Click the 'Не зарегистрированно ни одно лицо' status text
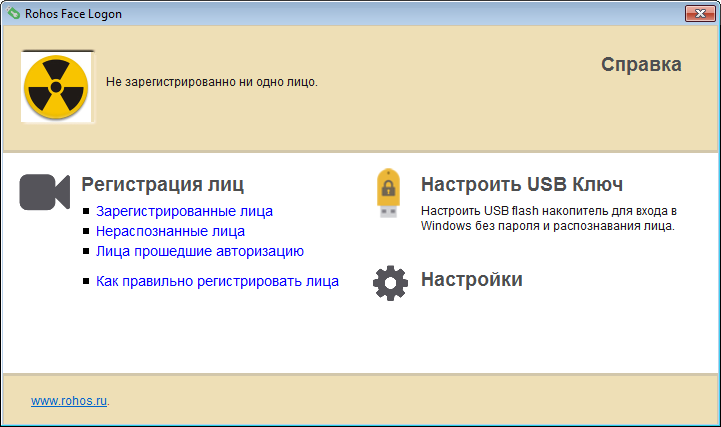 [x=212, y=82]
